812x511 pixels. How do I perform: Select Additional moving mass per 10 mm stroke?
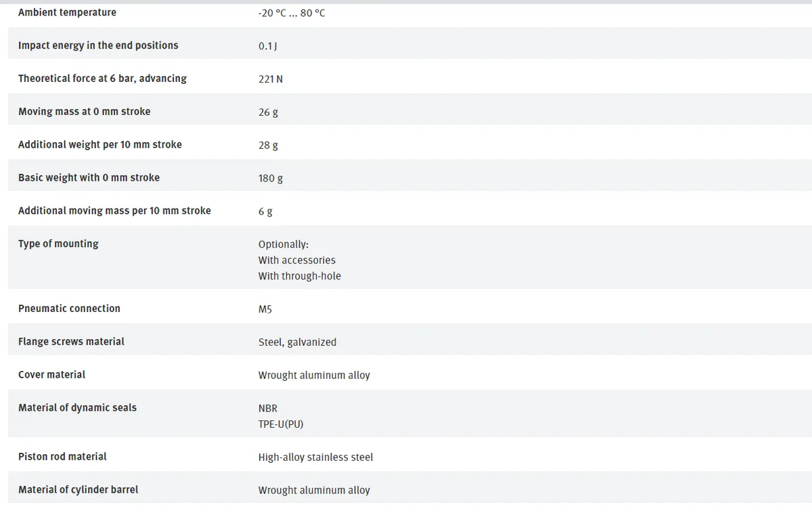pos(114,210)
